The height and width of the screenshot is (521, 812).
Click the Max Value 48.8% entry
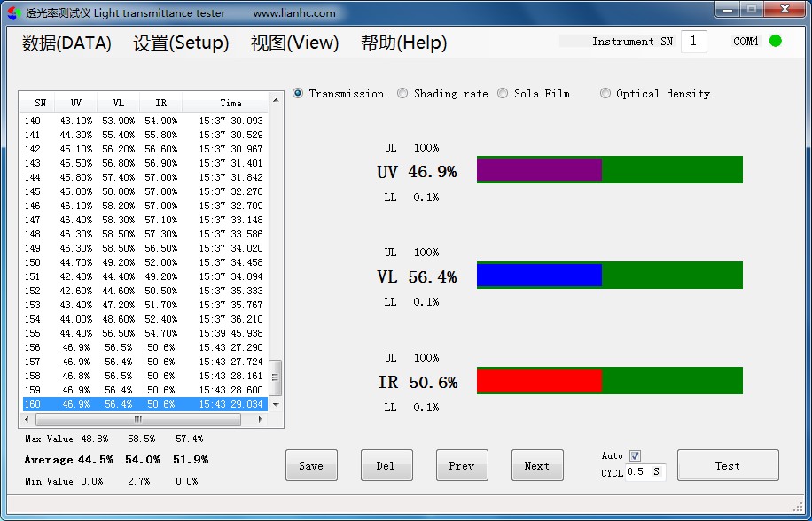95,439
